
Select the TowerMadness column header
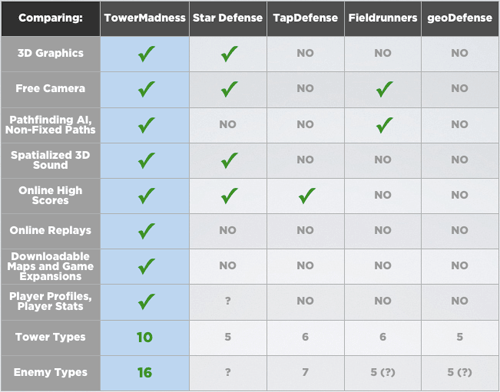(145, 18)
